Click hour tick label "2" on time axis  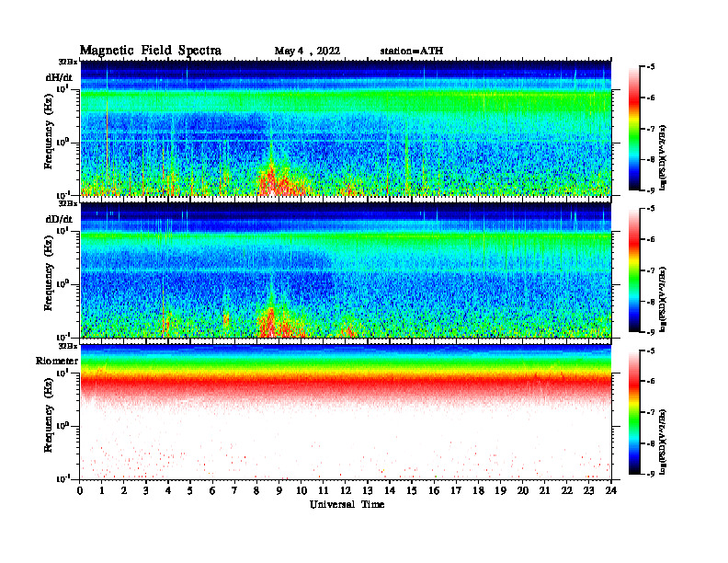tap(124, 490)
